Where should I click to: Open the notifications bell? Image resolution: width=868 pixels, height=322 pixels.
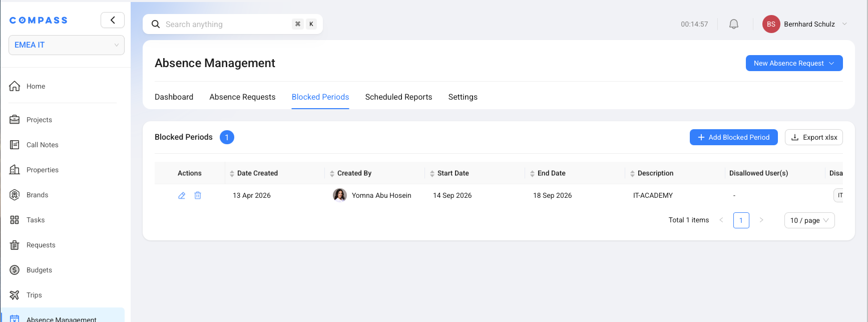[734, 24]
